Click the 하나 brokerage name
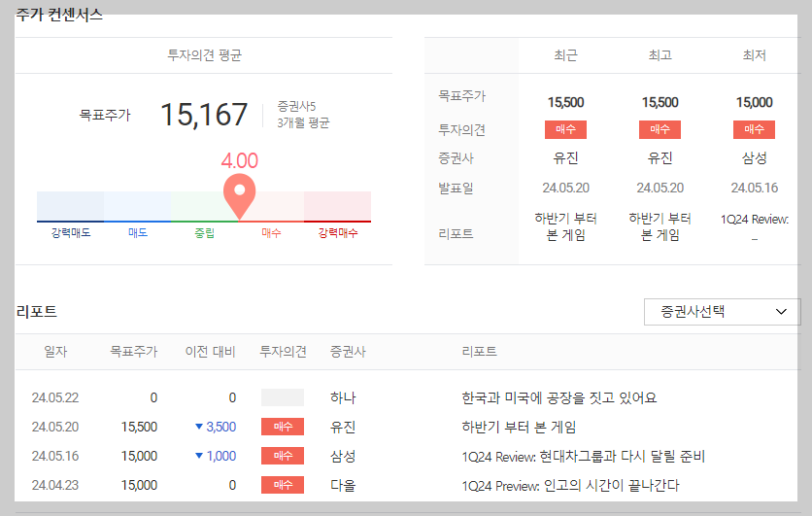The image size is (812, 516). pos(343,397)
